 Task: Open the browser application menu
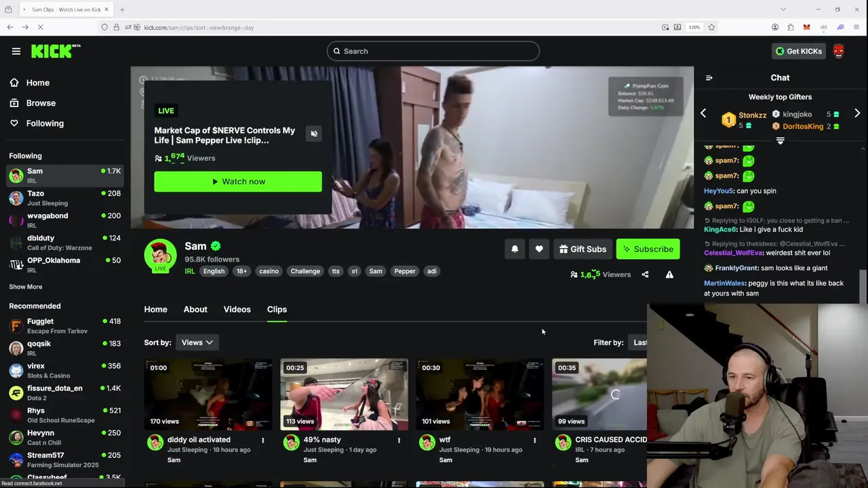[857, 27]
